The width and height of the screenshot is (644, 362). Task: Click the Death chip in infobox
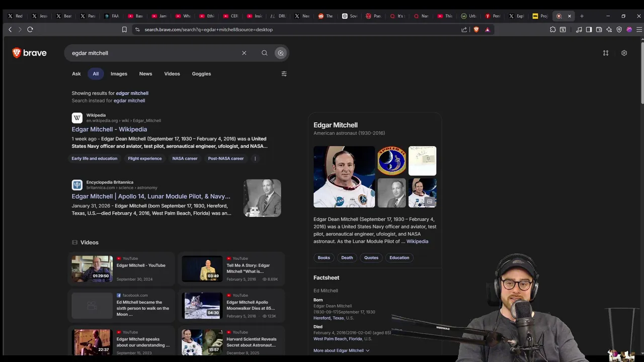(x=347, y=258)
